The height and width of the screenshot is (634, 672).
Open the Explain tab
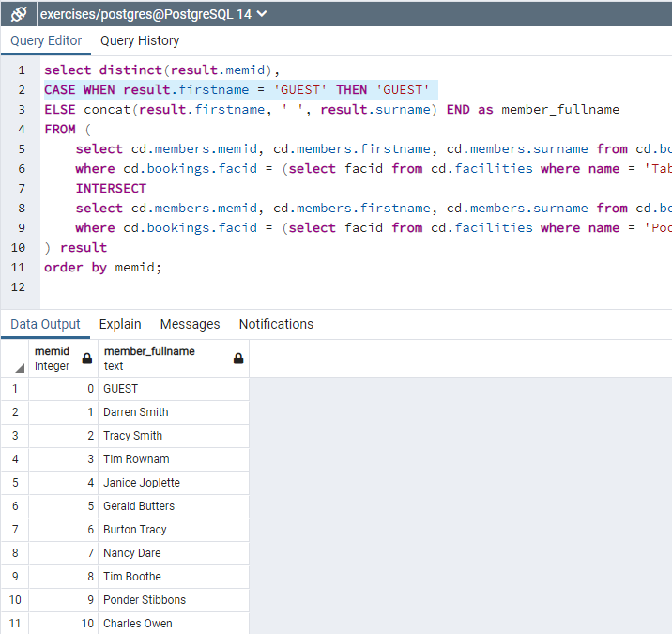coord(120,324)
